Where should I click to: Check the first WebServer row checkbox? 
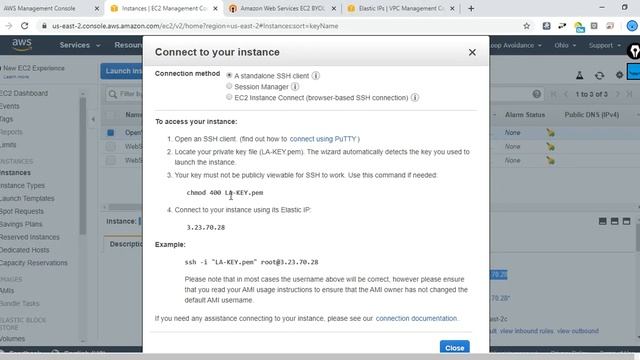(x=111, y=147)
